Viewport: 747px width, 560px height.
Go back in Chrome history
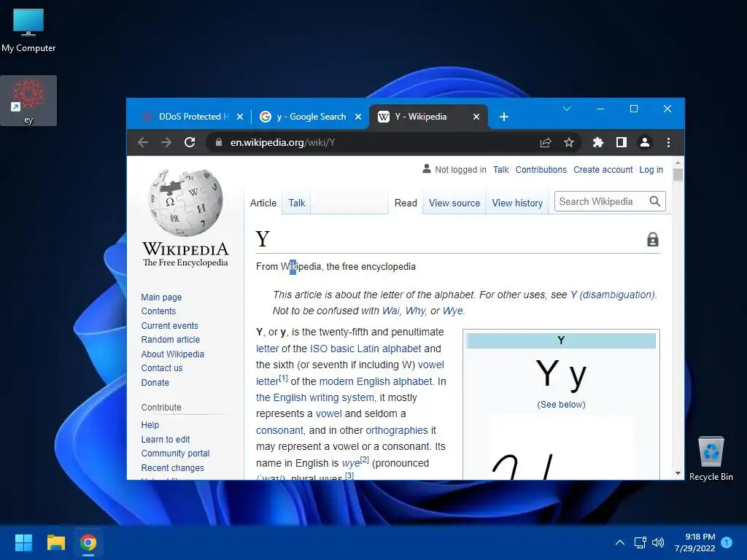(143, 142)
